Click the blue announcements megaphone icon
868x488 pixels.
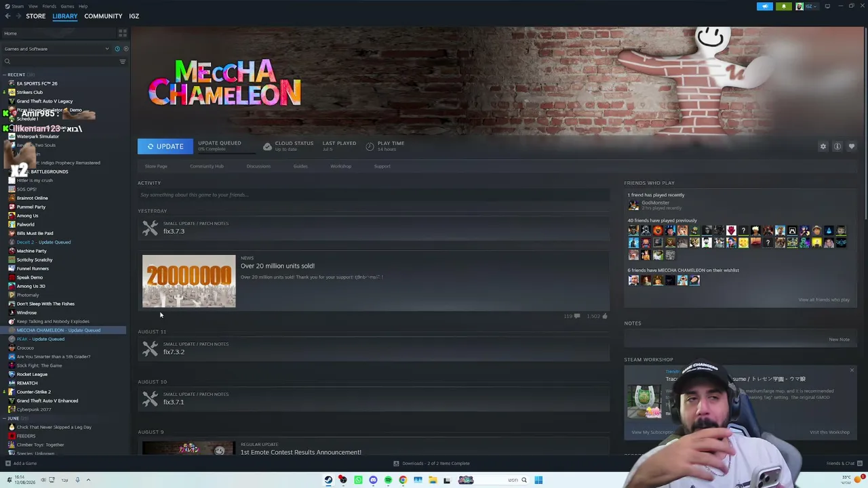765,6
